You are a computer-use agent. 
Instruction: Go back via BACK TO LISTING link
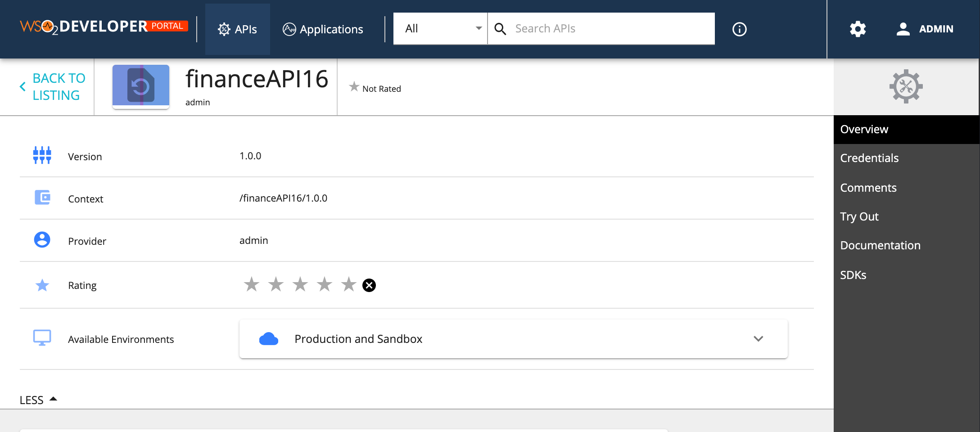[52, 87]
